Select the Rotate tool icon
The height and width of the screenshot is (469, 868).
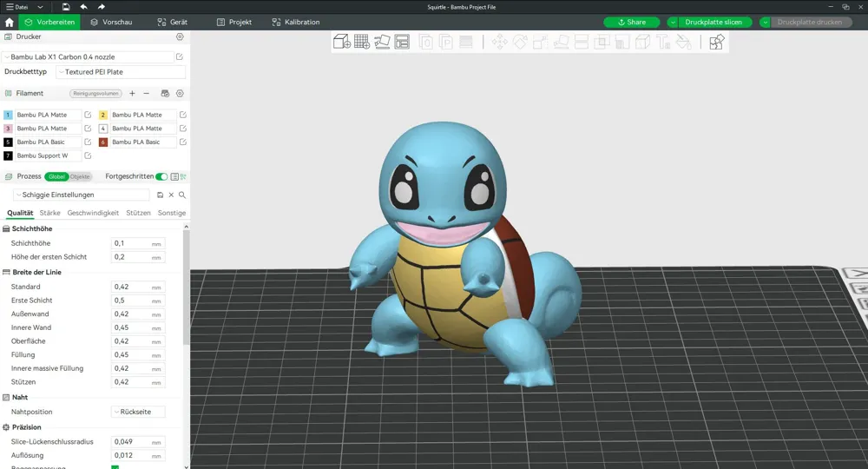point(520,42)
